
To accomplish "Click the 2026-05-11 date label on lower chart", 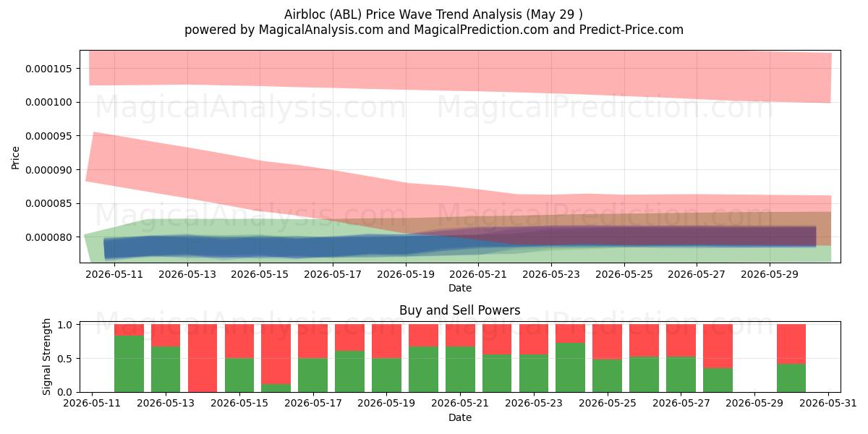I will (x=93, y=404).
